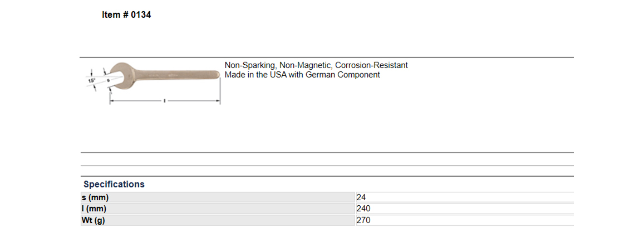Click the Specifications heading

coord(114,184)
